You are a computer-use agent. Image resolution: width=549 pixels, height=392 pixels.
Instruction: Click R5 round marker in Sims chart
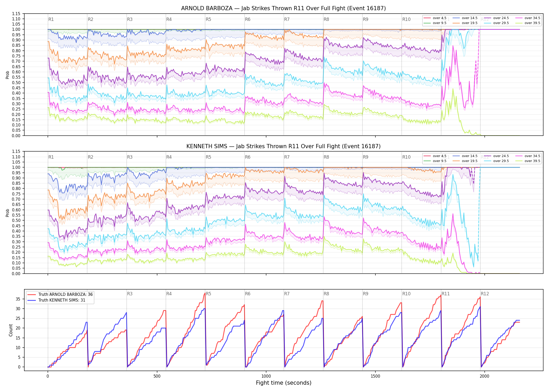[x=208, y=157]
